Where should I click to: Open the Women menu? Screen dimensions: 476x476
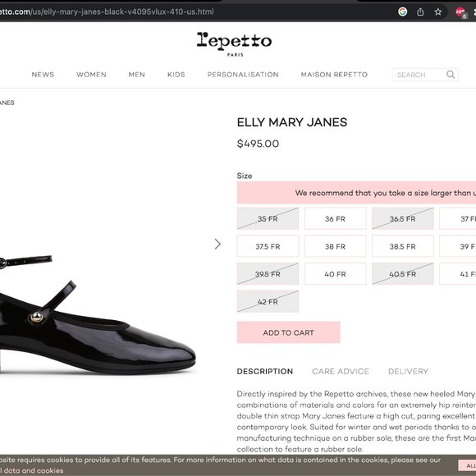(91, 75)
